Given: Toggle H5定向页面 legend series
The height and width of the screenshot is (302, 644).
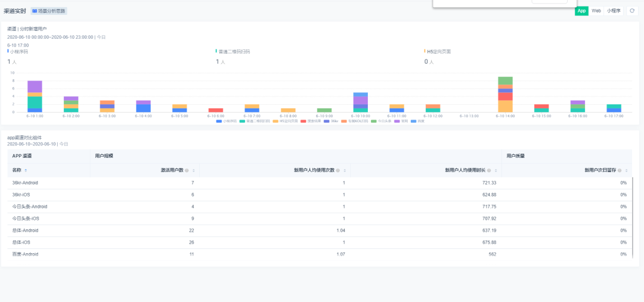Looking at the screenshot, I should tap(285, 121).
